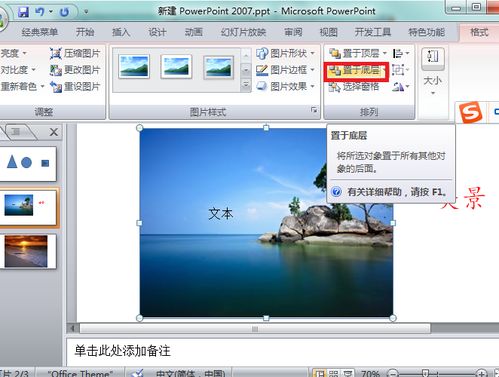The width and height of the screenshot is (499, 377).
Task: Open the 图片样式 dialog launcher
Action: coord(314,110)
